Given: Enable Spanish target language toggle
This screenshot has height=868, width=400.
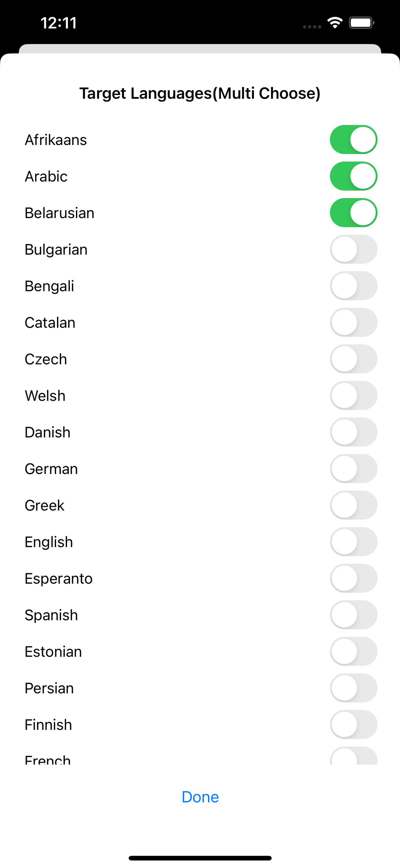Looking at the screenshot, I should point(353,615).
